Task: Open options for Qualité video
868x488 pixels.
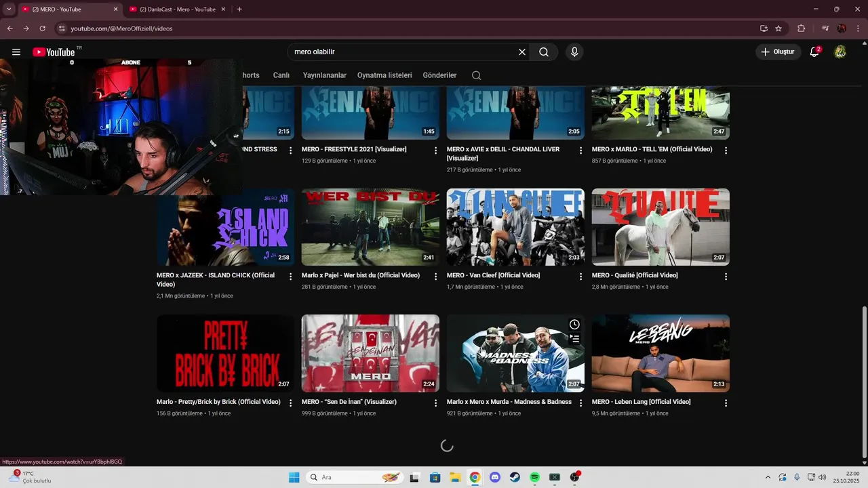Action: [726, 277]
